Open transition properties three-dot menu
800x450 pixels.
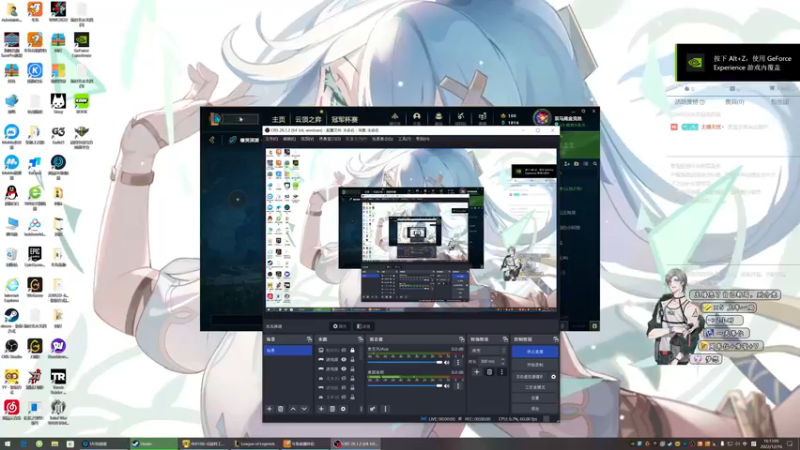[x=502, y=372]
